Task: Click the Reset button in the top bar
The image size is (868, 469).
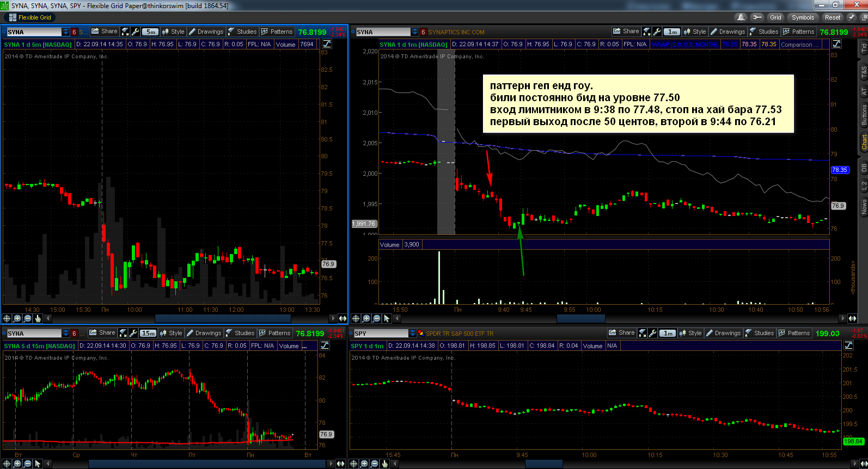Action: tap(832, 17)
